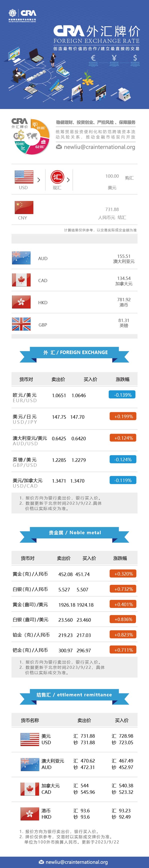Open footer email newliu@crainternational.org link
This screenshot has width=149, height=868.
click(77, 861)
